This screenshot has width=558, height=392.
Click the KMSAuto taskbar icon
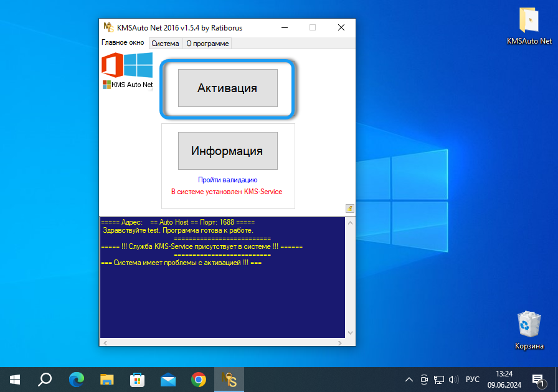pos(229,380)
